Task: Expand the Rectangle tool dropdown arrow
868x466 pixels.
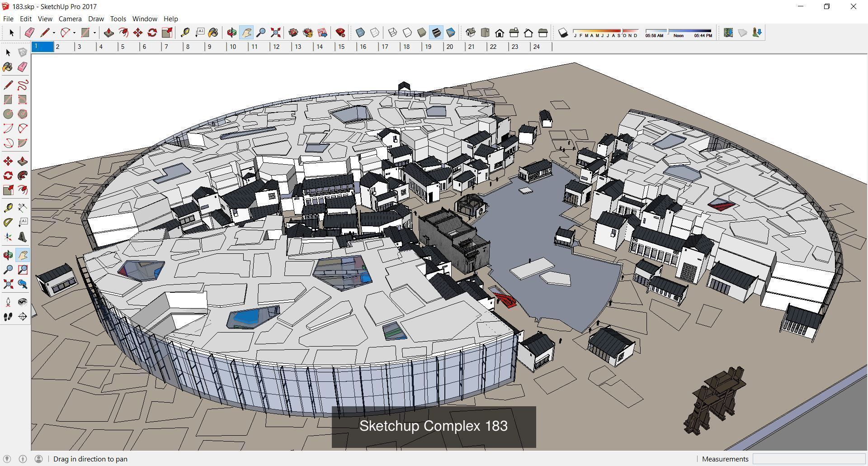Action: tap(94, 33)
